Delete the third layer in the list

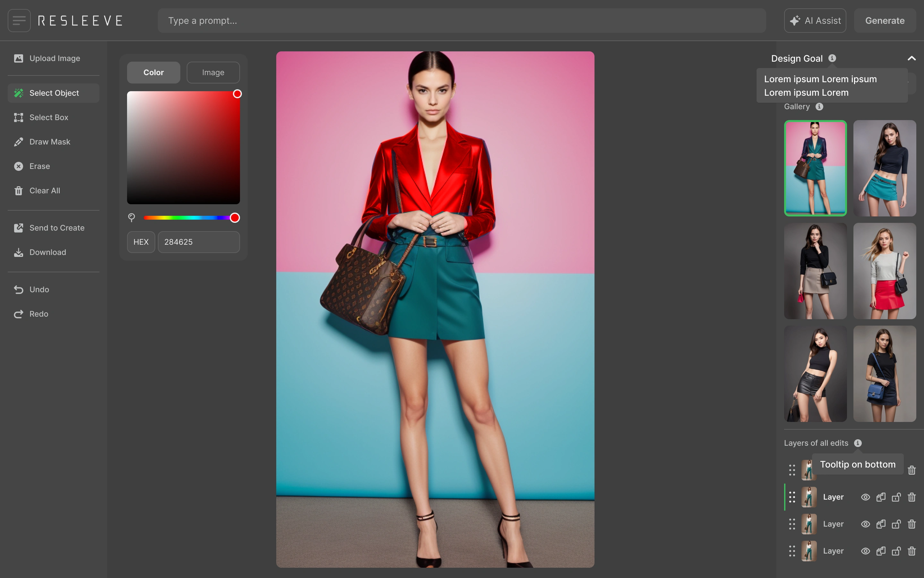point(912,524)
